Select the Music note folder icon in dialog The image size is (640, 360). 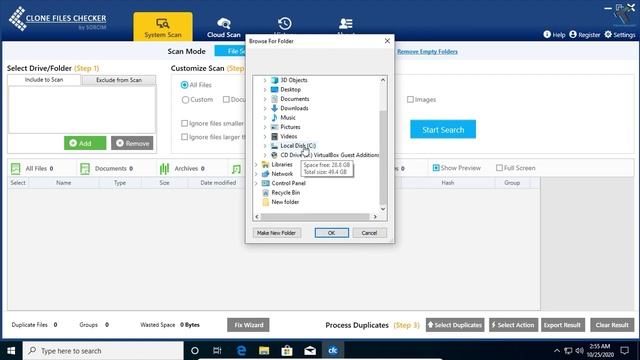[x=274, y=118]
